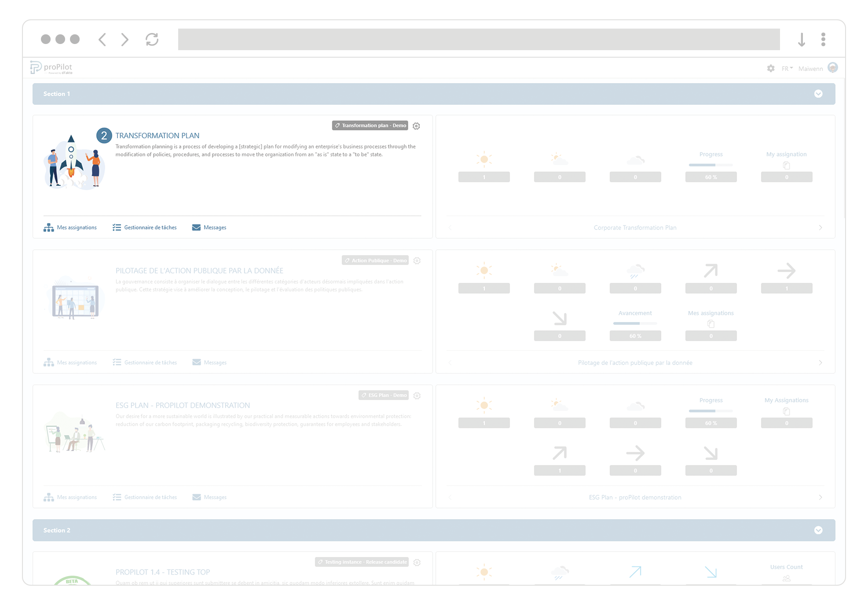Collapse the Section 2 header

(819, 530)
